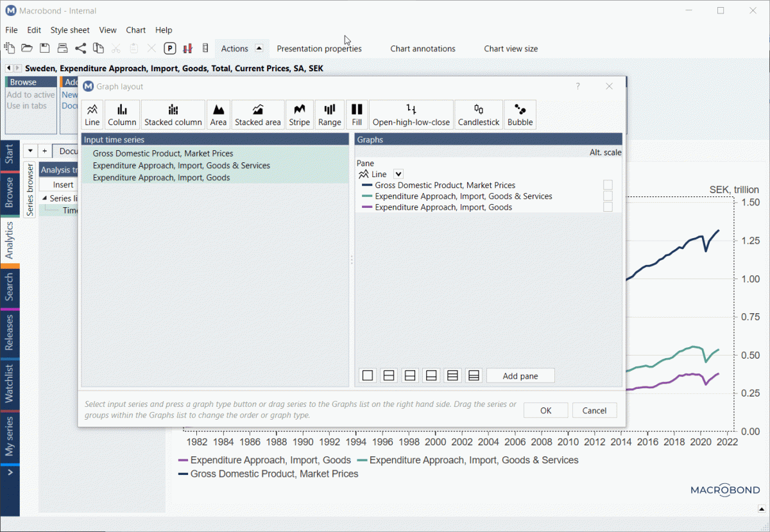Open the Style sheet menu
The height and width of the screenshot is (532, 770).
point(70,30)
